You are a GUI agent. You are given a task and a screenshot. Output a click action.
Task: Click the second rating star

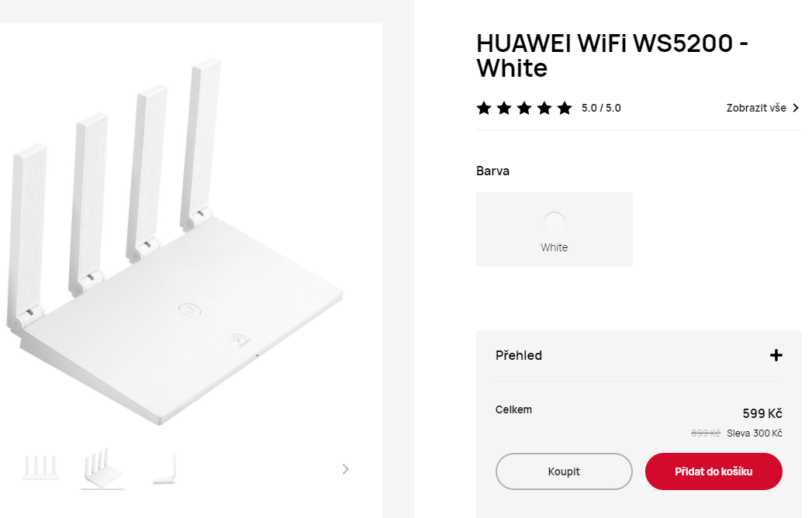[504, 108]
